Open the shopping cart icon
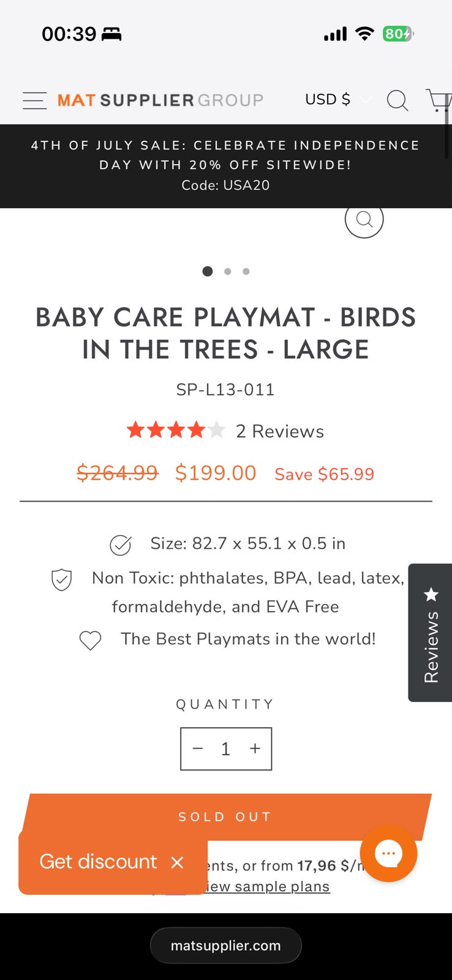The width and height of the screenshot is (452, 980). point(439,100)
